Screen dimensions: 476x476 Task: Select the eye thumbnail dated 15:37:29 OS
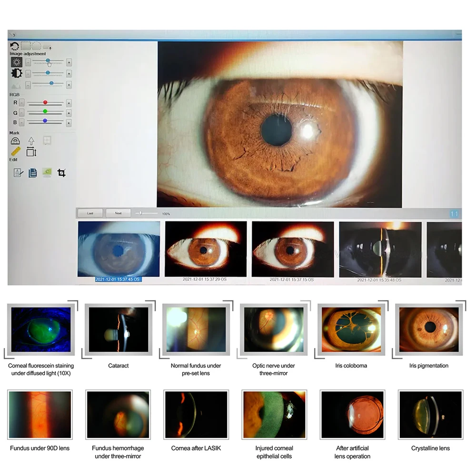pyautogui.click(x=206, y=249)
